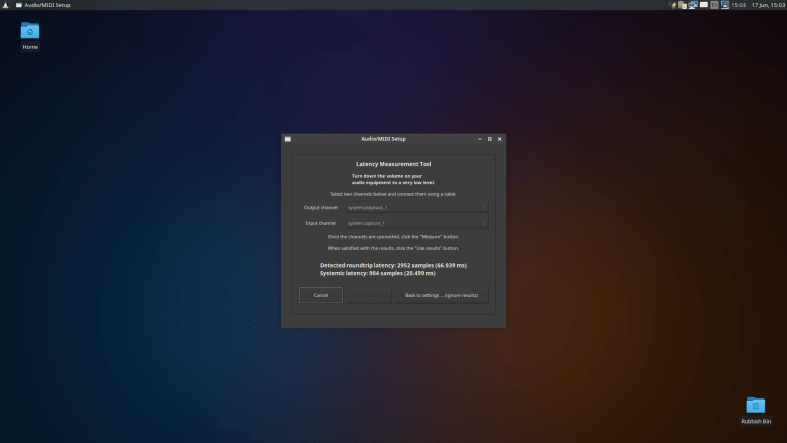Close the Audio/MIDI Setup window

coord(499,139)
